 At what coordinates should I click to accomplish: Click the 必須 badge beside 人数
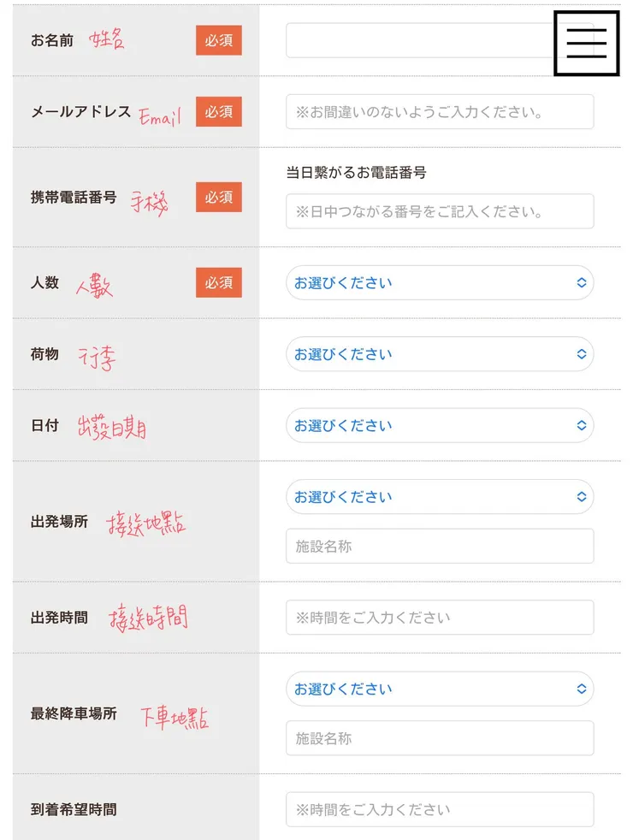coord(219,283)
